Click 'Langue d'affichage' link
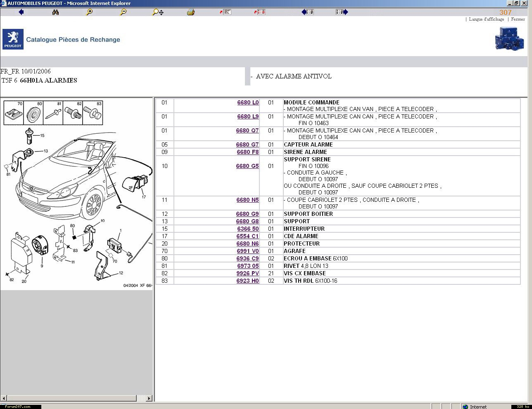532x409 pixels. pyautogui.click(x=487, y=19)
